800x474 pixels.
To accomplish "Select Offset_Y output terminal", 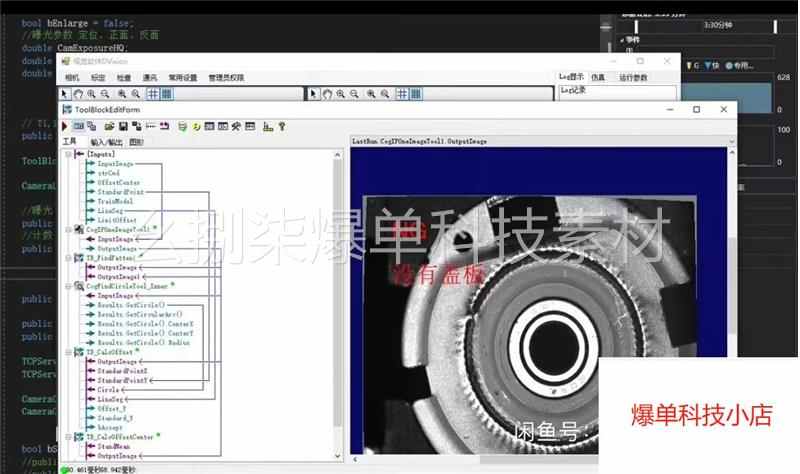I will pyautogui.click(x=111, y=409).
